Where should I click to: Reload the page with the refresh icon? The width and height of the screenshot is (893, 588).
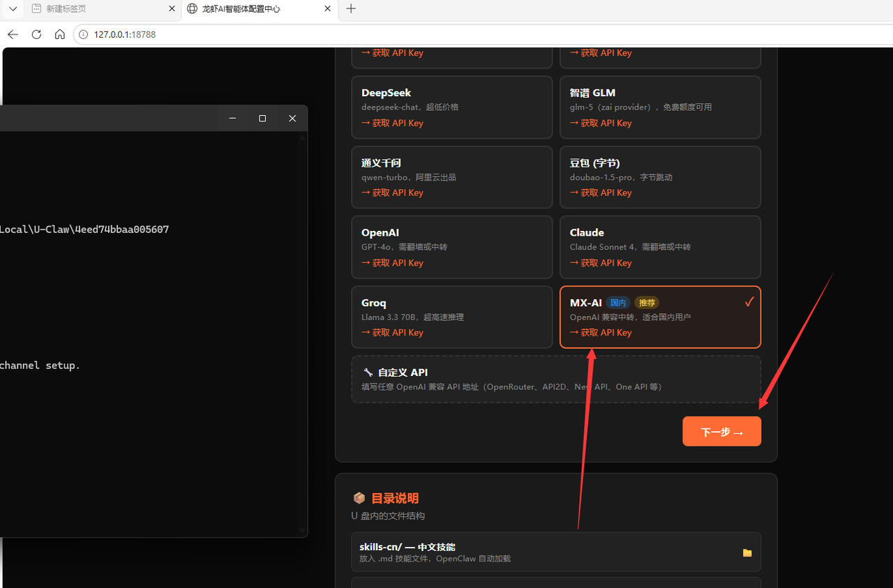[36, 34]
